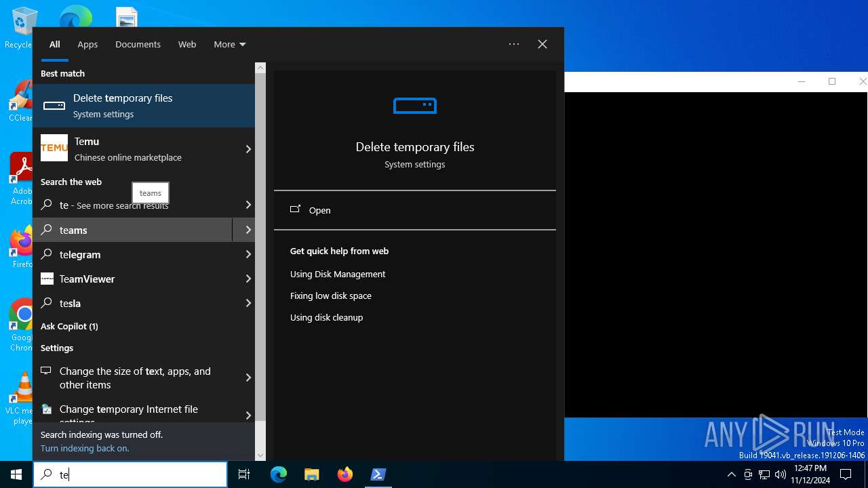
Task: Click Open in preview pane
Action: coord(415,210)
